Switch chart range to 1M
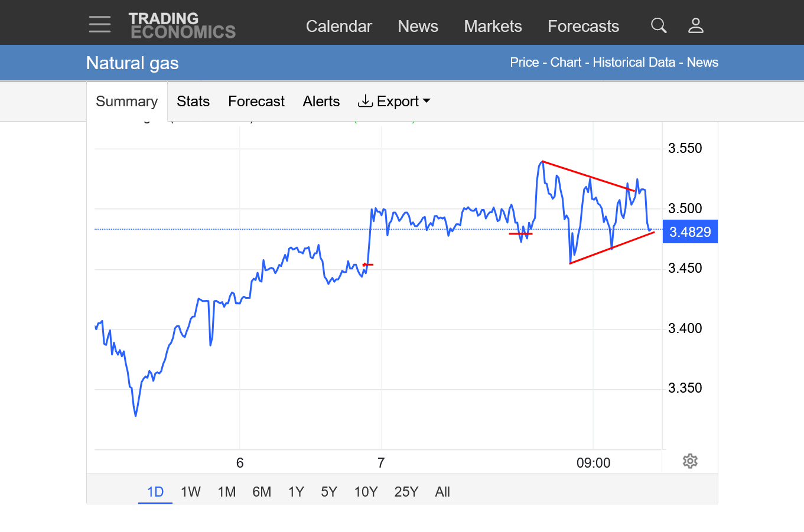 point(226,492)
